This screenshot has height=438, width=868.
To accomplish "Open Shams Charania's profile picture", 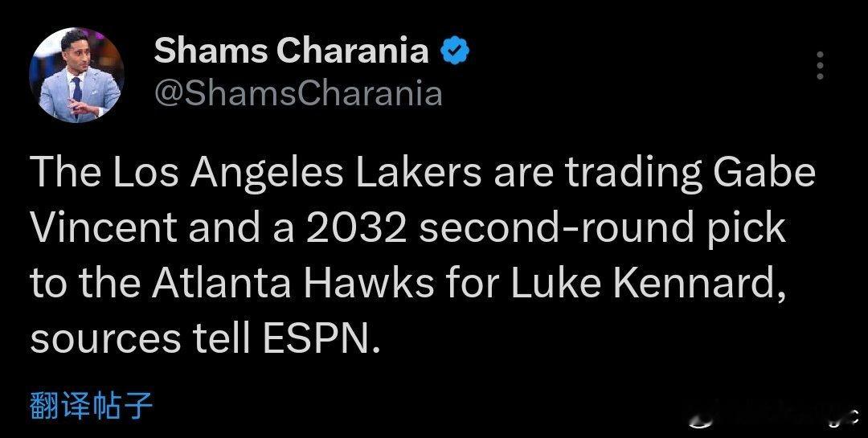I will (x=76, y=75).
